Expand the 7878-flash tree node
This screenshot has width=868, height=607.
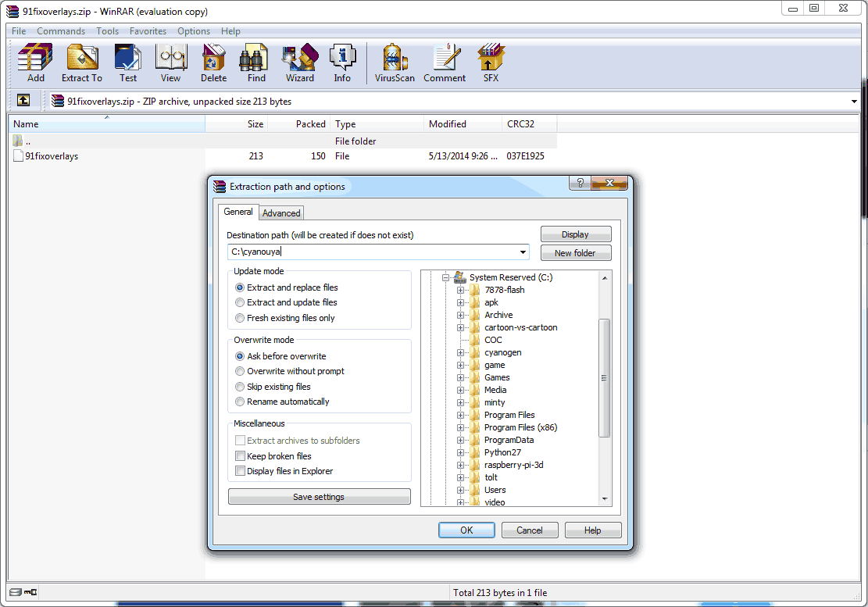coord(460,290)
